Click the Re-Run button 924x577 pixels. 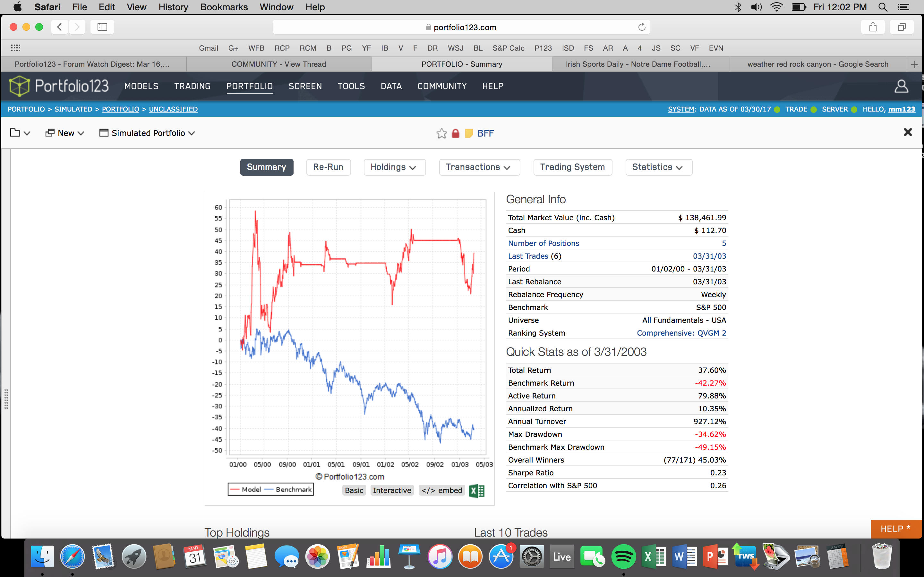328,167
